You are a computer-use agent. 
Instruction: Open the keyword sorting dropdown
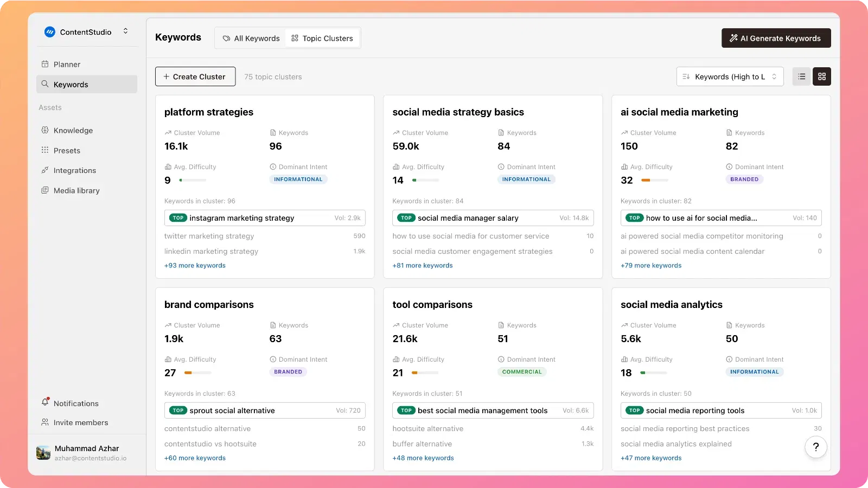pyautogui.click(x=730, y=76)
